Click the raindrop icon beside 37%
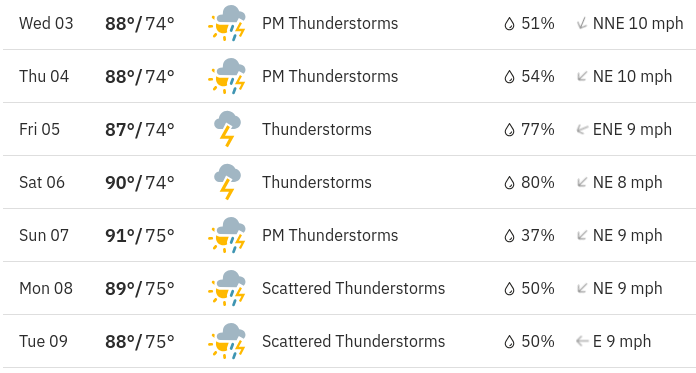The width and height of the screenshot is (696, 373). coord(510,235)
